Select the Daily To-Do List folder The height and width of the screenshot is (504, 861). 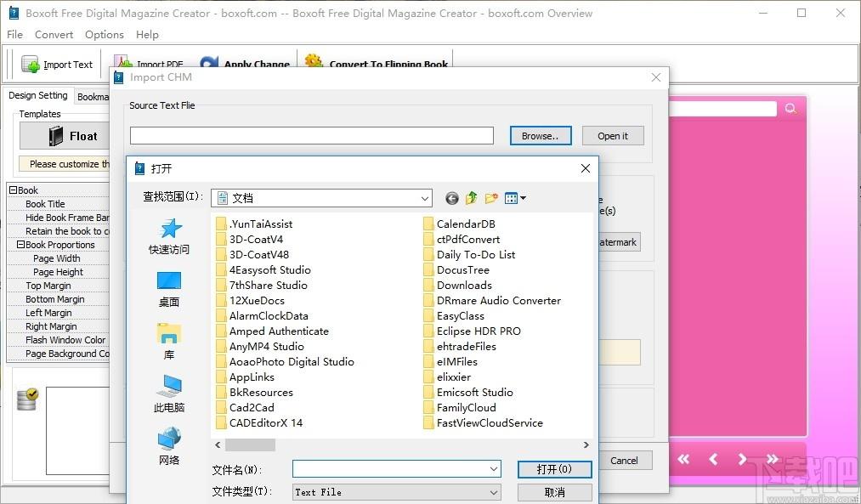469,255
